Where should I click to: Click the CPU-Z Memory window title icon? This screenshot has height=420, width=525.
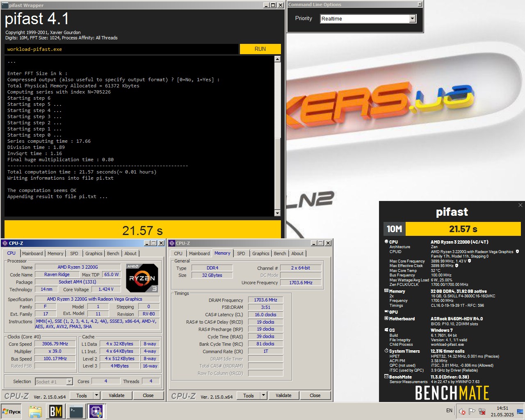tap(172, 243)
